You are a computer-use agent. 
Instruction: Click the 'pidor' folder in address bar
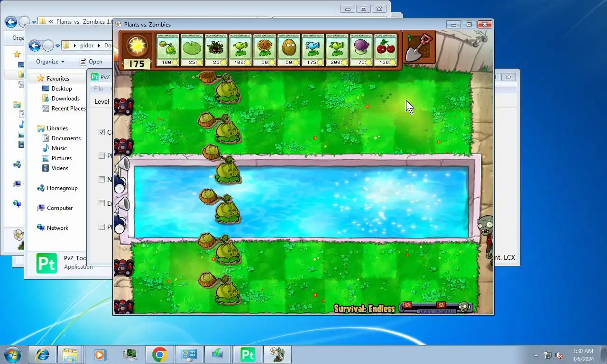click(x=86, y=45)
